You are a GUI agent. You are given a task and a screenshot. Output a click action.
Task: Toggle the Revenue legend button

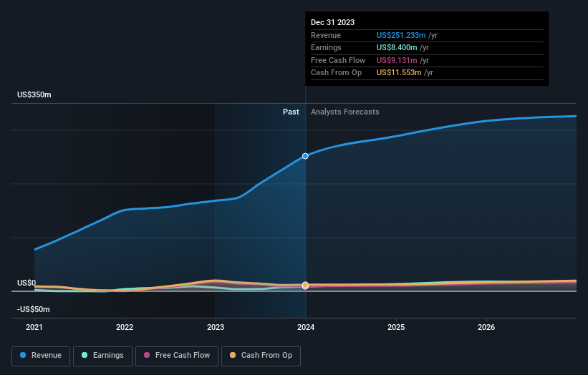click(x=41, y=356)
